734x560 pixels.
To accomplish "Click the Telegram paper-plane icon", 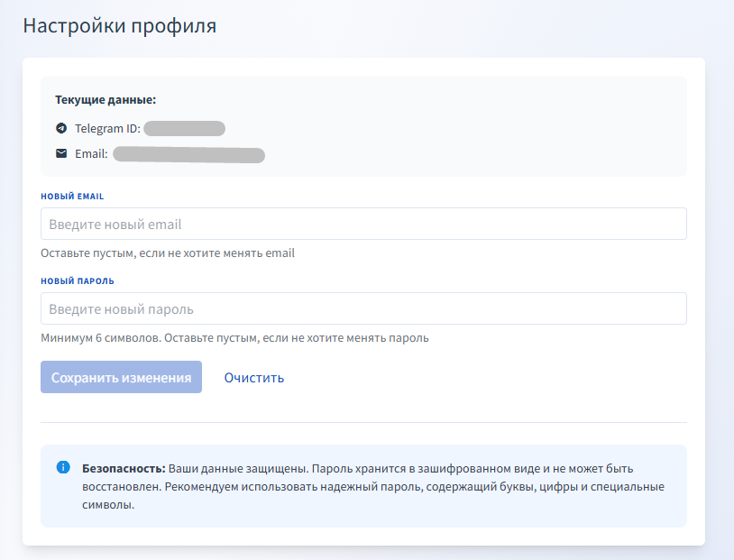I will coord(61,128).
